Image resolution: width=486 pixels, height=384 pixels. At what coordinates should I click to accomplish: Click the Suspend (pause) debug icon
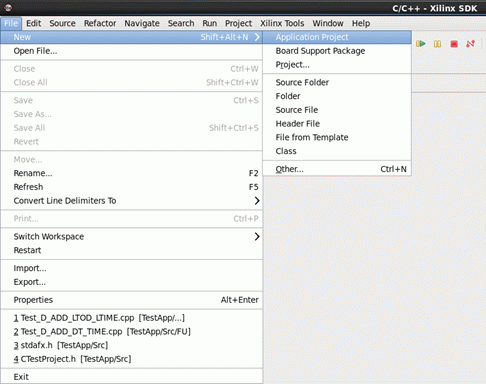437,44
